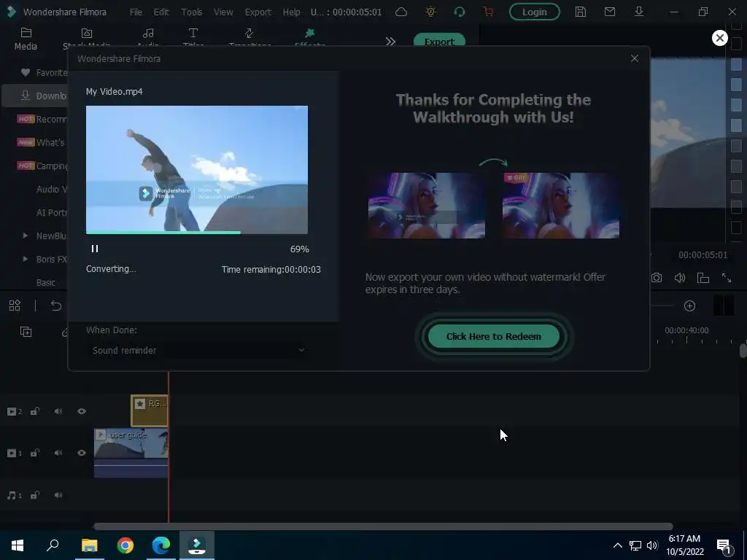Screen dimensions: 747x560
Task: Open Google Chrome from taskbar
Action: coord(125,545)
